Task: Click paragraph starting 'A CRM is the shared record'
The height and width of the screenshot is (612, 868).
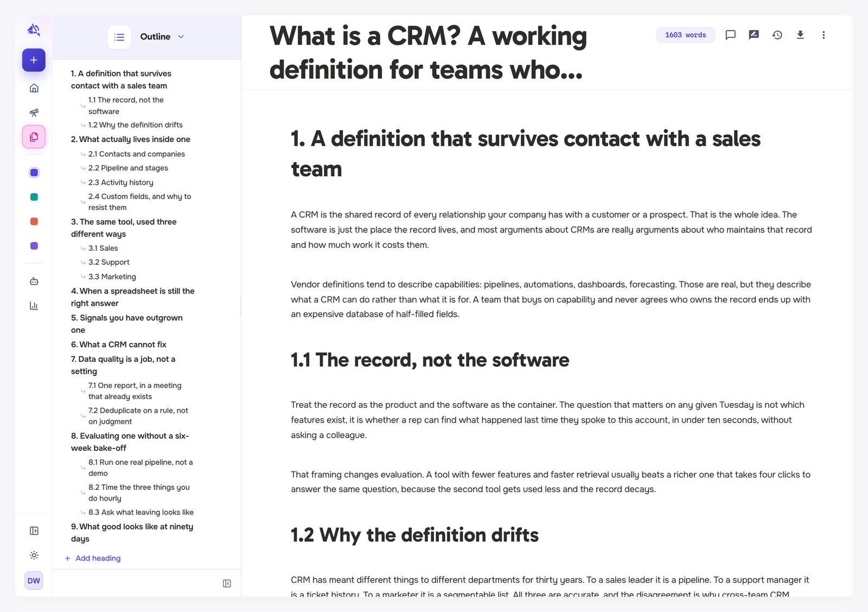Action: [x=551, y=230]
